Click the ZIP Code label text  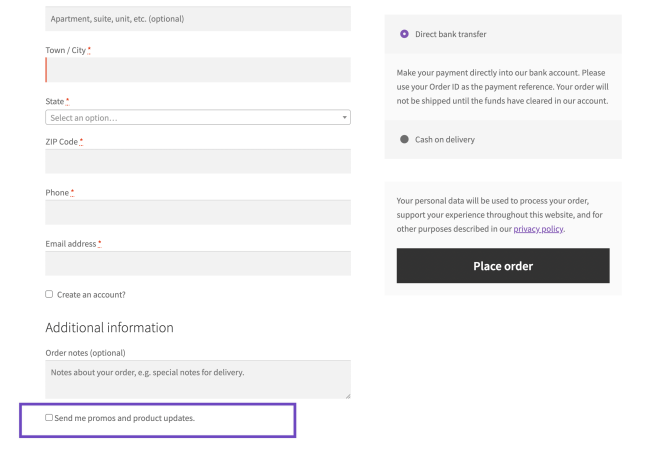click(62, 142)
